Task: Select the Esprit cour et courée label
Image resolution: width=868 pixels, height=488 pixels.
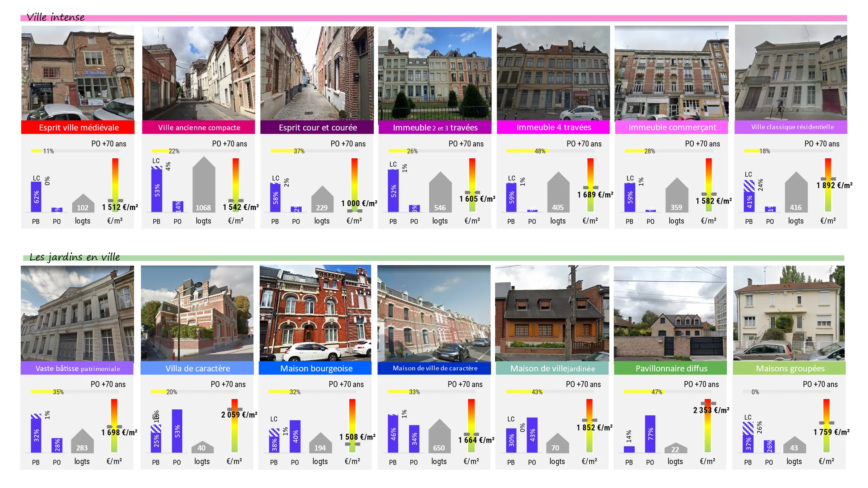Action: tap(317, 127)
